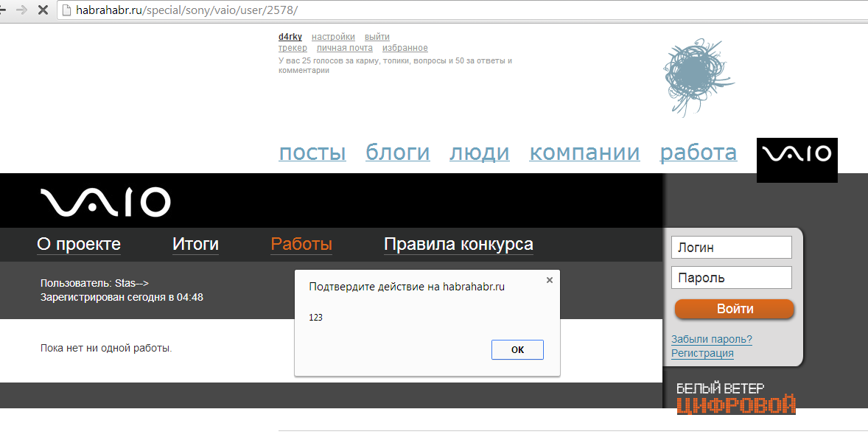Open the О проекте tab
The width and height of the screenshot is (868, 440).
[x=79, y=244]
